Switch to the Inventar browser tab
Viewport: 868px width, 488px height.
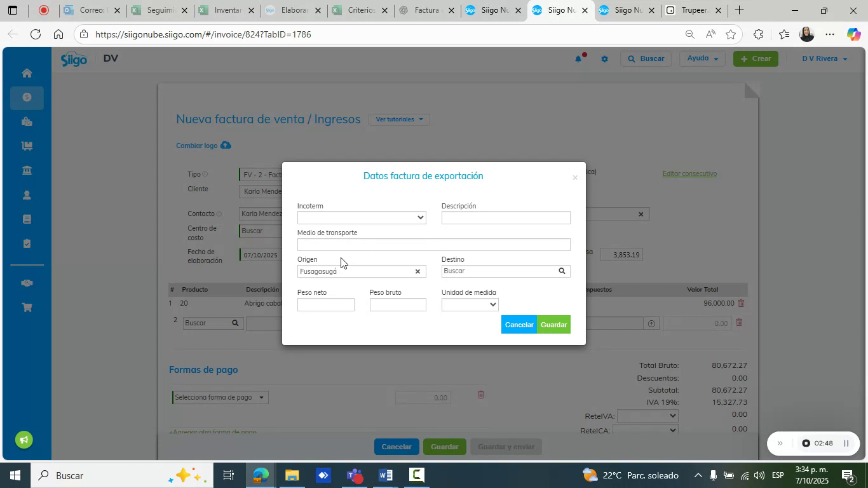coord(226,10)
